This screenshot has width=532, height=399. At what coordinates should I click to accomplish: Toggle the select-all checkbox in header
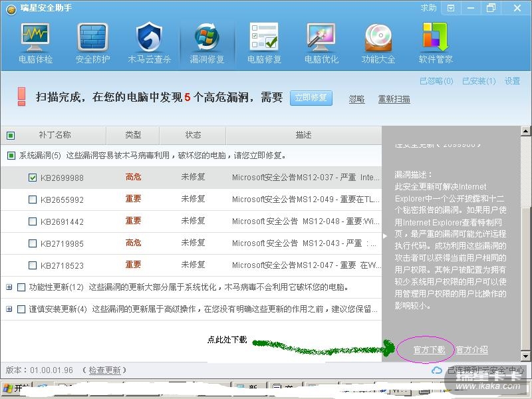(11, 136)
